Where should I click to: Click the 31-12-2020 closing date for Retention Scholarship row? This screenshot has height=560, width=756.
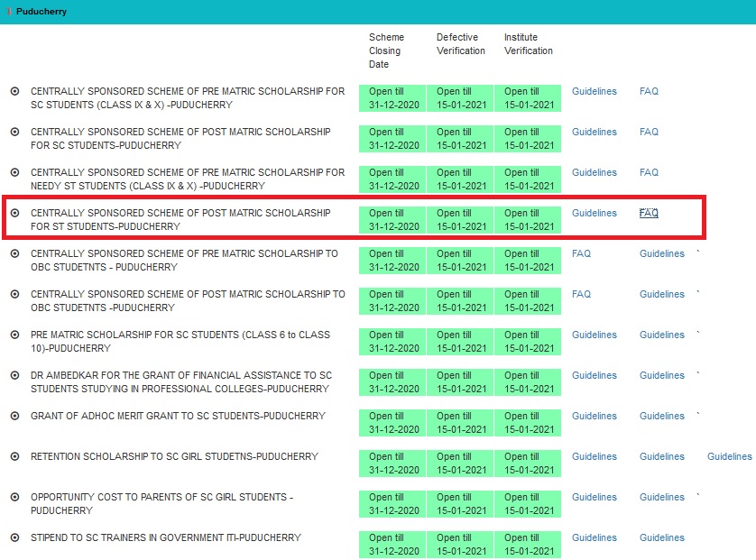point(394,470)
